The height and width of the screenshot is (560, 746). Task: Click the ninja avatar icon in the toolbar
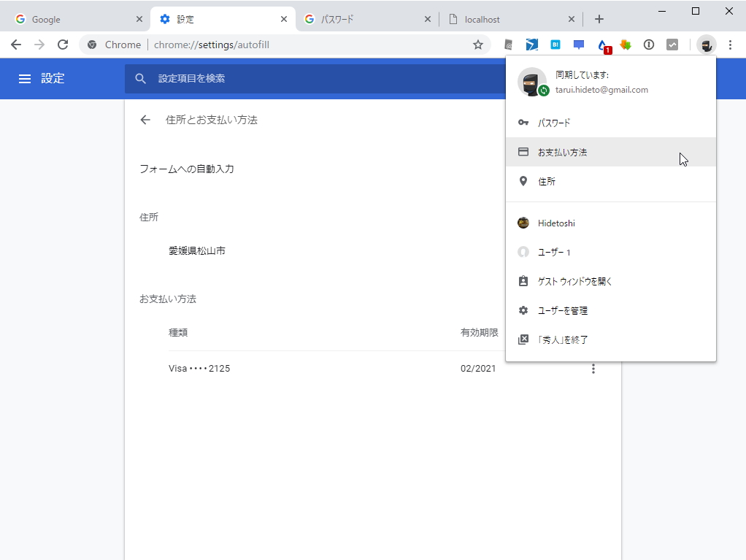[705, 45]
